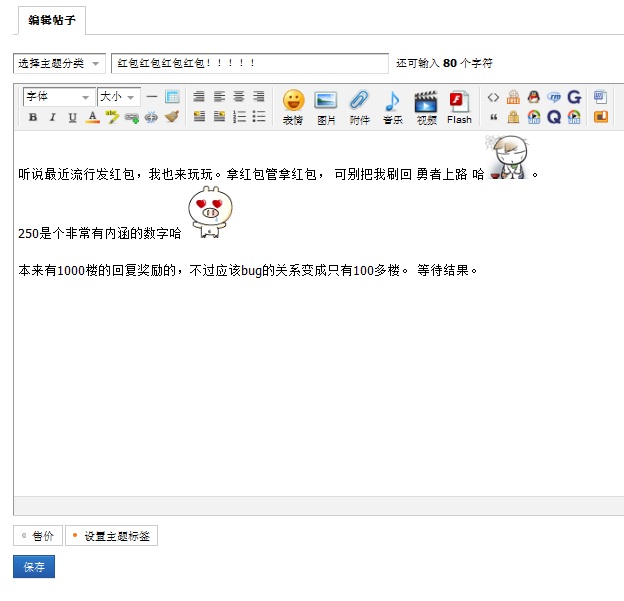The image size is (624, 601).
Task: Click the dark blue Q icon
Action: pos(554,117)
